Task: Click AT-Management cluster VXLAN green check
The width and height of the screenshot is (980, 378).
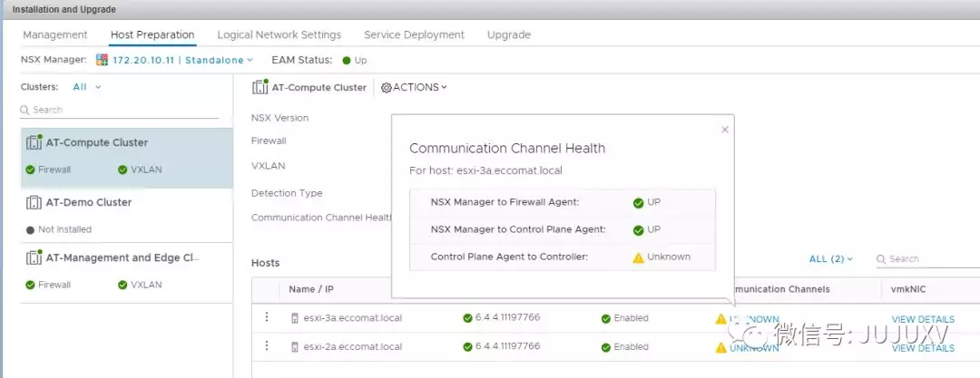Action: pyautogui.click(x=122, y=285)
